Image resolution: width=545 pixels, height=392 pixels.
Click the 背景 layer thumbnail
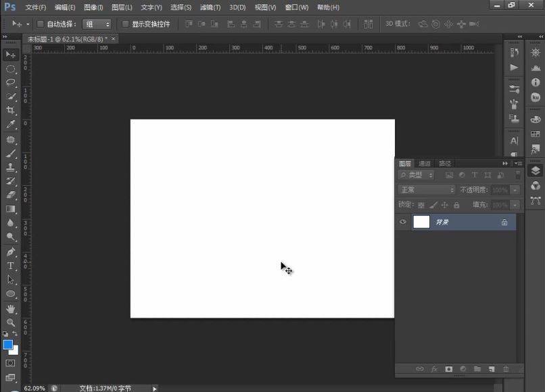pyautogui.click(x=421, y=222)
